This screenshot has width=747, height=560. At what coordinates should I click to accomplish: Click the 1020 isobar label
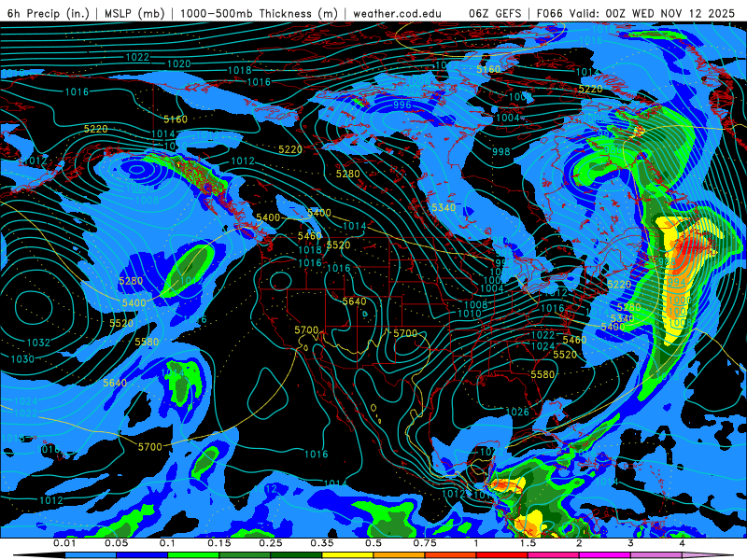click(178, 63)
